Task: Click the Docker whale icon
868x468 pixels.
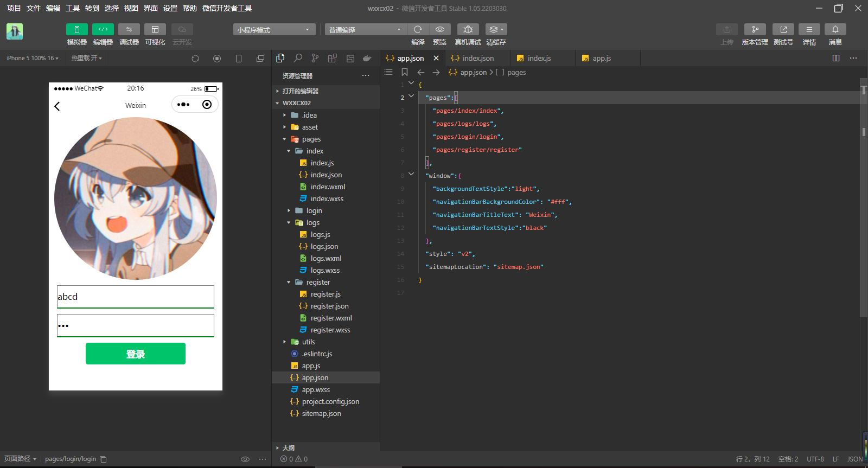Action: [x=367, y=58]
